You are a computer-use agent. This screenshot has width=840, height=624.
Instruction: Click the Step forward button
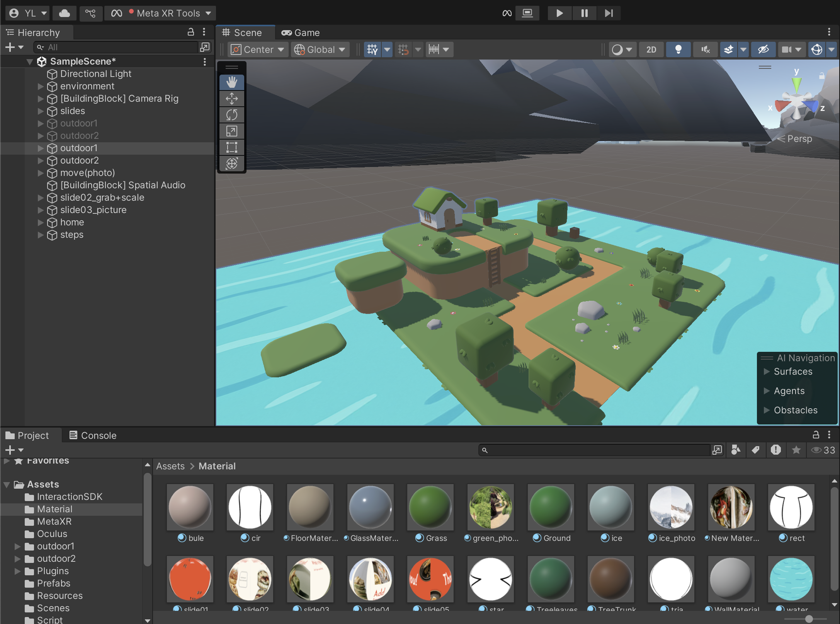pos(609,13)
